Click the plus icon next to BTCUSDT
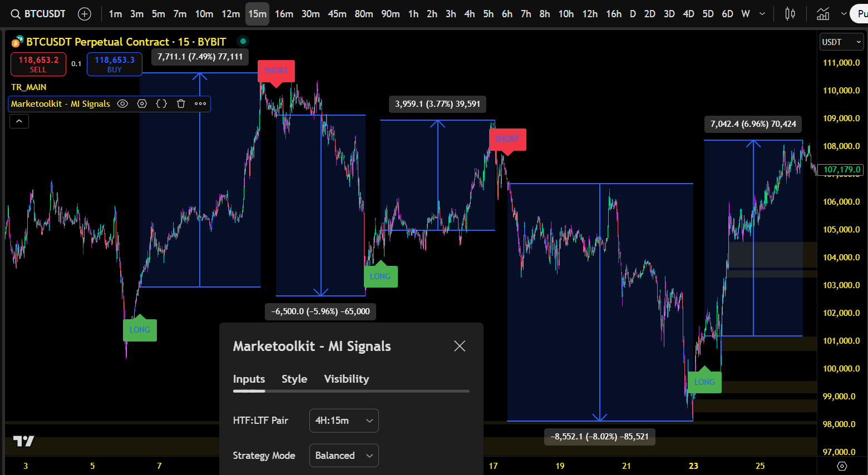868x475 pixels. click(x=84, y=14)
